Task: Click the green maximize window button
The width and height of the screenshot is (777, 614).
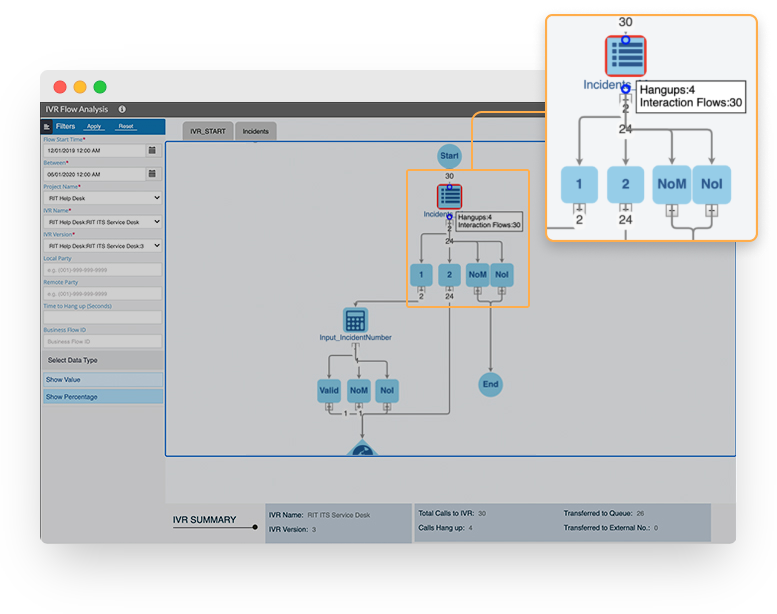Action: (100, 87)
